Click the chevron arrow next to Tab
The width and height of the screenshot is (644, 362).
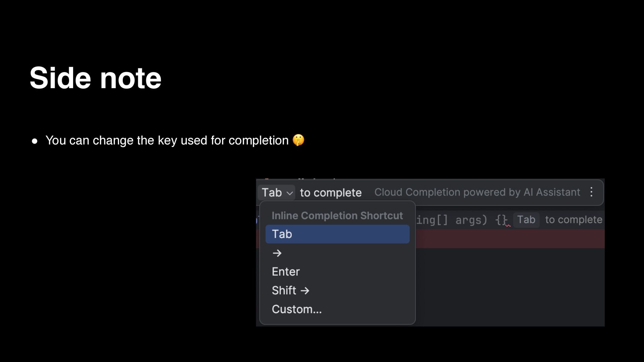tap(289, 193)
